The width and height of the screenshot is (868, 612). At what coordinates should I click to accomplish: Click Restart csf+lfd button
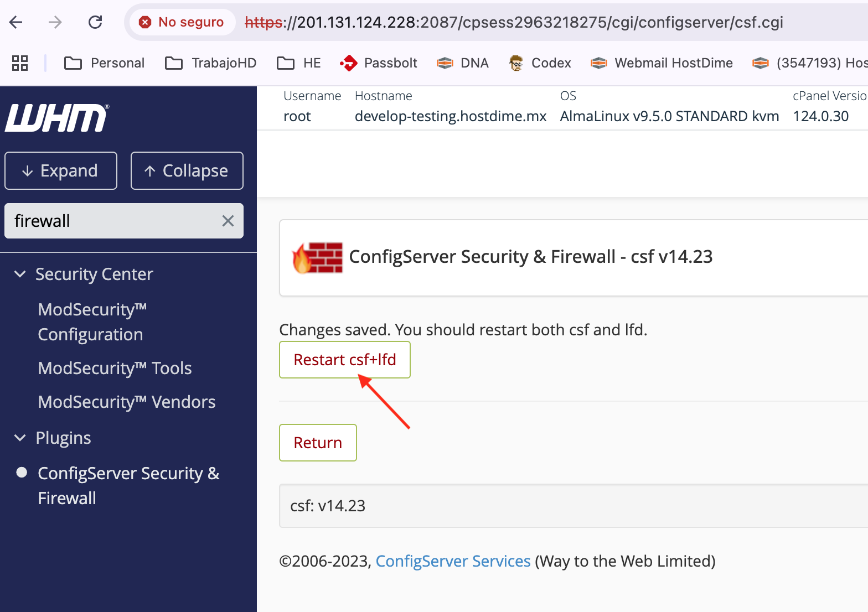coord(344,360)
